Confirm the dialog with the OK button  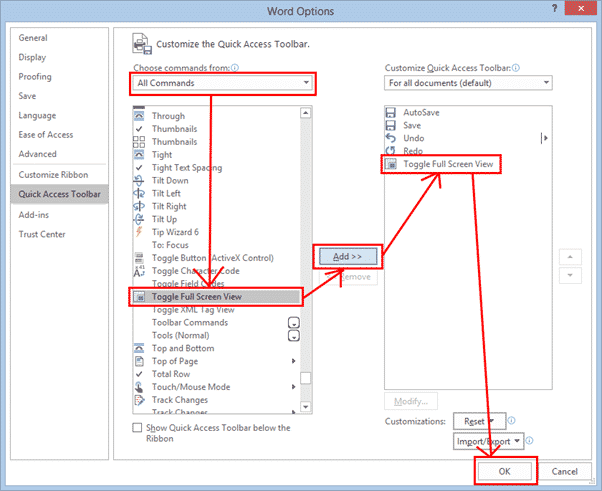505,471
